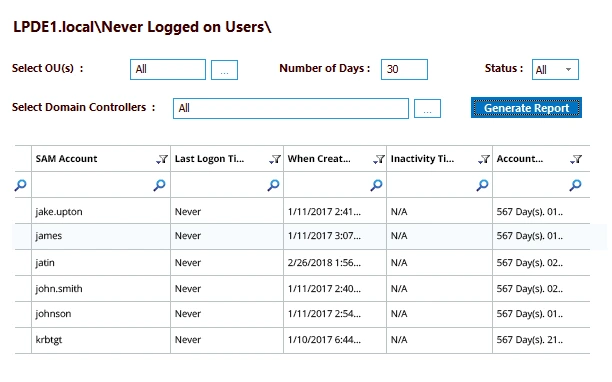Focus the Number of Days field
This screenshot has height=382, width=612.
click(404, 69)
